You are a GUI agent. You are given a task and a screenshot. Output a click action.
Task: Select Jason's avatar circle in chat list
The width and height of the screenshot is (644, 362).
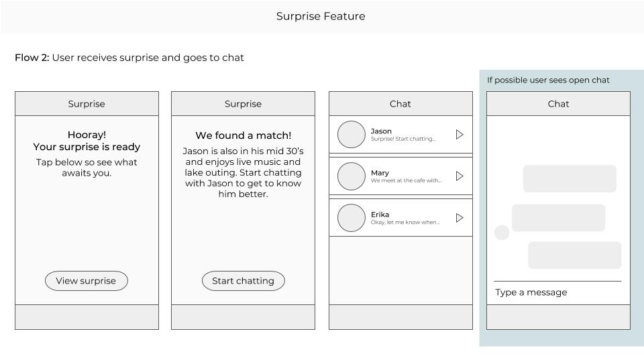pyautogui.click(x=351, y=135)
